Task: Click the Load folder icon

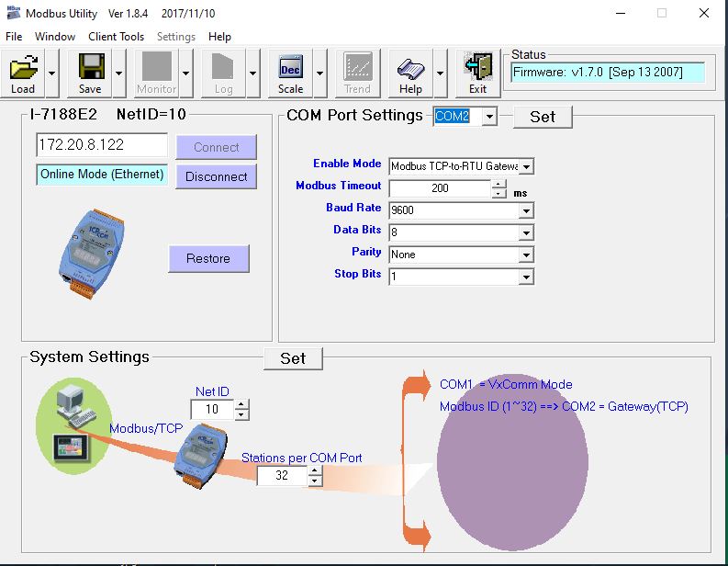Action: tap(24, 66)
